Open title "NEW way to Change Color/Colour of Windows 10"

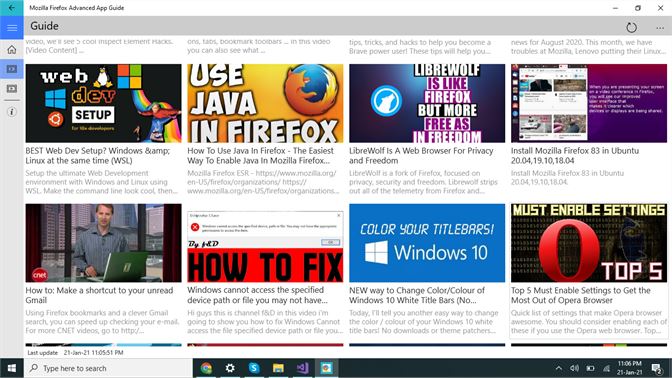(x=417, y=295)
